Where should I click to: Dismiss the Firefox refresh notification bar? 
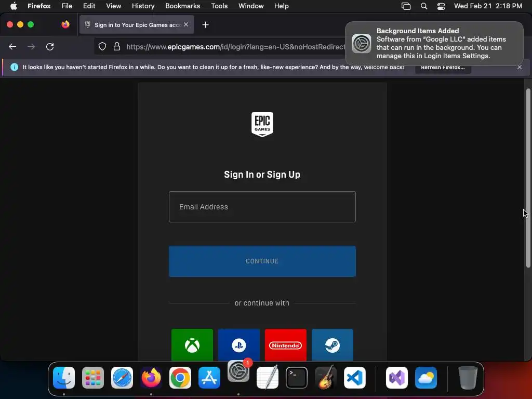point(520,67)
